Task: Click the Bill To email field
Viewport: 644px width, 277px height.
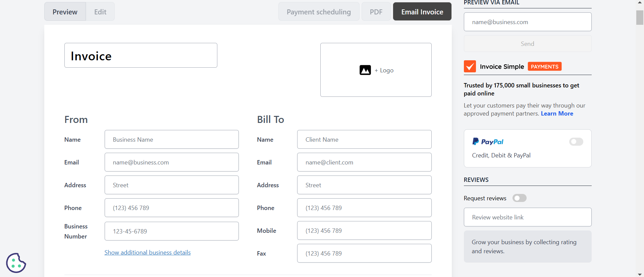Action: click(364, 162)
